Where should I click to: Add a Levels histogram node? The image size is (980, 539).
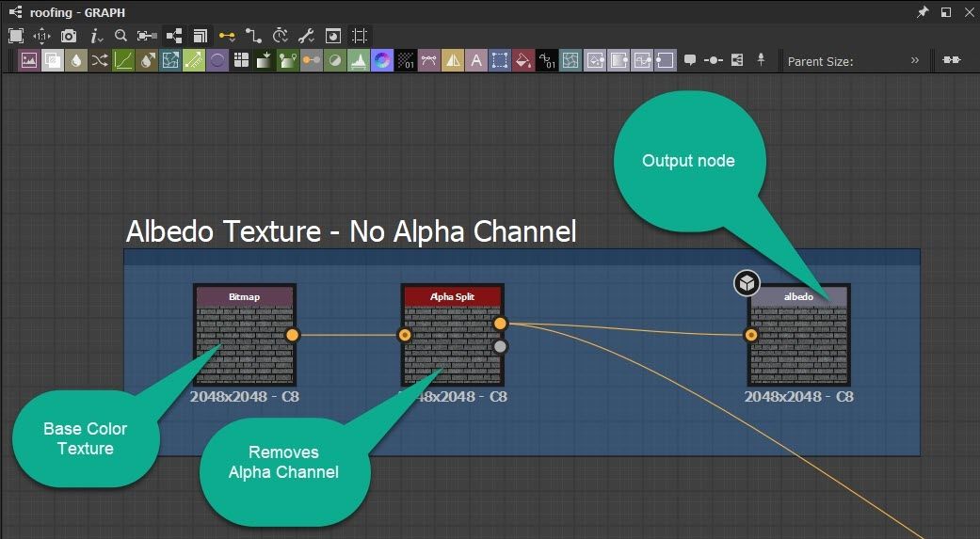coord(358,61)
